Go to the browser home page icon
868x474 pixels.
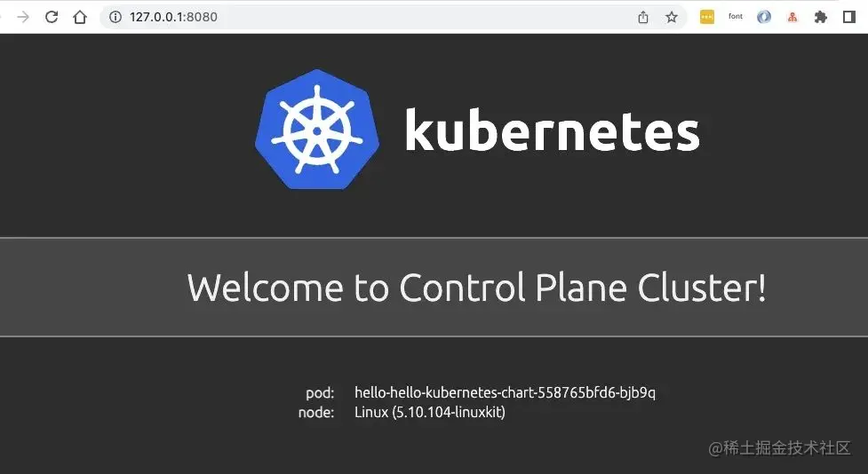coord(80,17)
